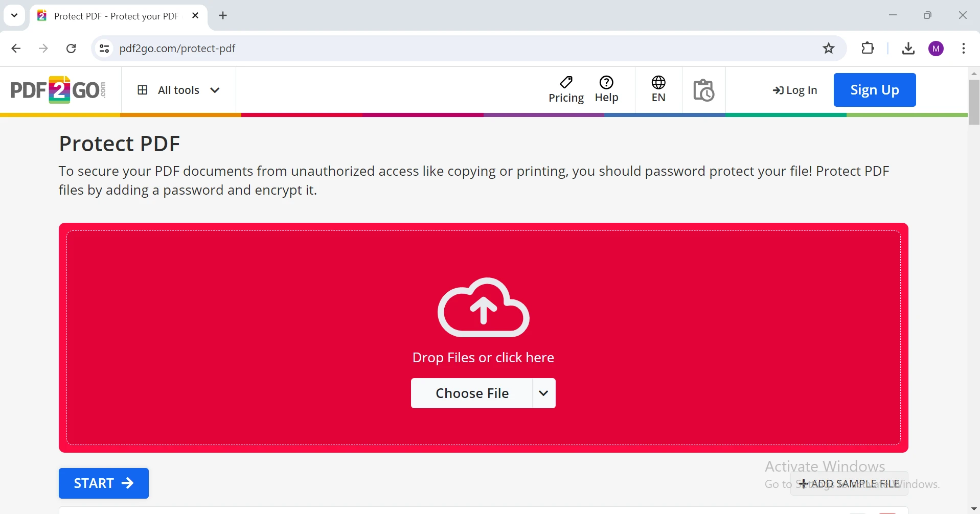Go back in browser history
The height and width of the screenshot is (514, 980).
click(x=16, y=49)
